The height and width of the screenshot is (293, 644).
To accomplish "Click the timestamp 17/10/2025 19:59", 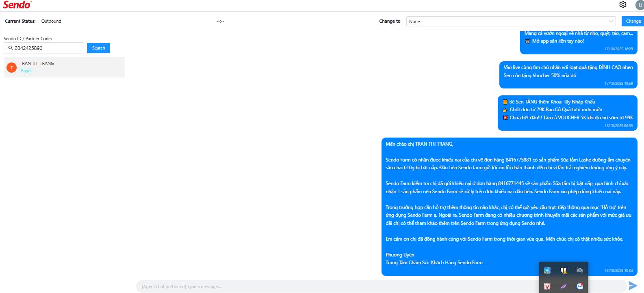I will (x=619, y=84).
